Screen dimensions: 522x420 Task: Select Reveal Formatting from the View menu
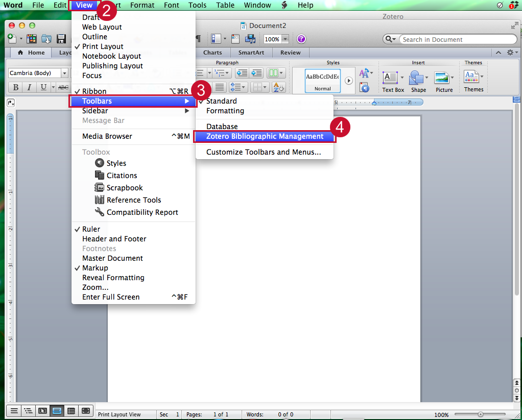point(133,278)
